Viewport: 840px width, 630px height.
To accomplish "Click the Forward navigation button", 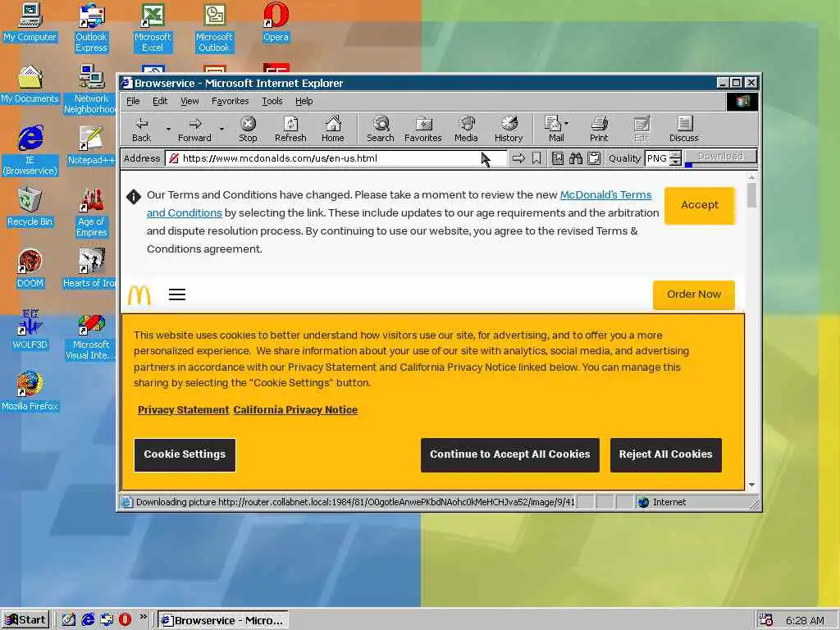I will click(194, 129).
